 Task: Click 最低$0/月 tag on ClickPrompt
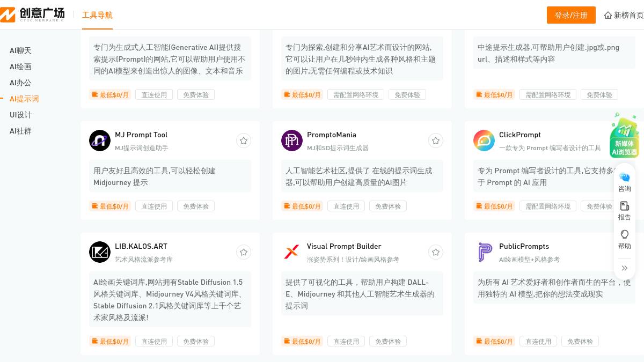pos(494,206)
